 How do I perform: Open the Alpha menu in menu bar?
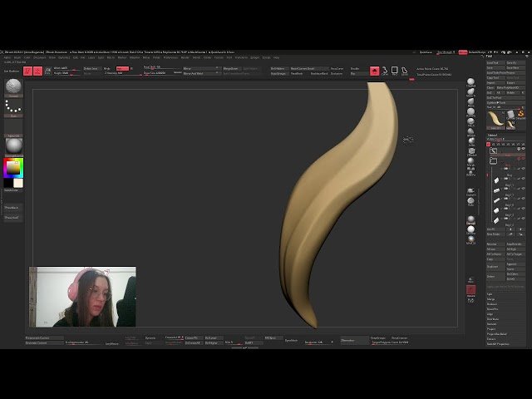(7, 57)
